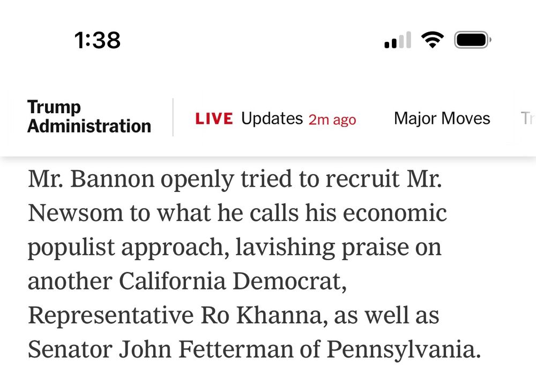Screen dimensions: 536x392
Task: Tap the word "Representative" in the article
Action: coord(110,315)
